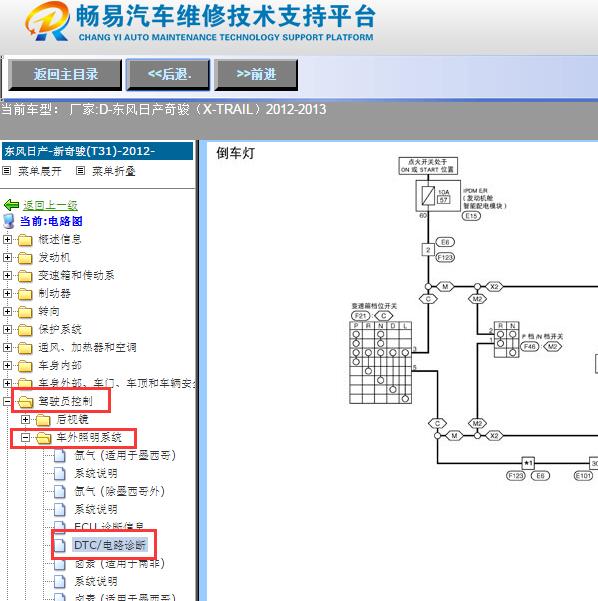Viewport: 598px width, 601px height.
Task: Click the 菜单展开 text link
Action: coord(40,171)
